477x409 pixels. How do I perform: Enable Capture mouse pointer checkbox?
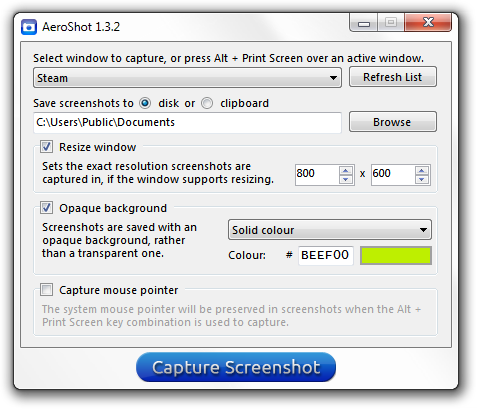[46, 290]
